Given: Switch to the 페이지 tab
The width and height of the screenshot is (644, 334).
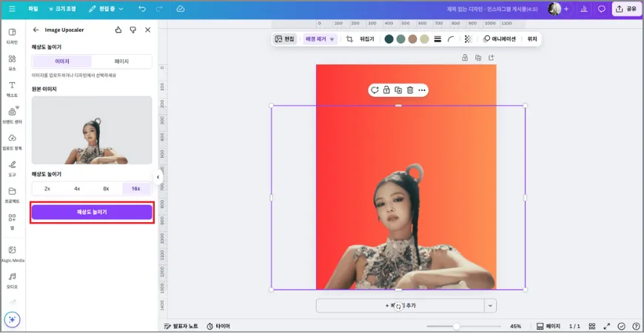Looking at the screenshot, I should click(x=121, y=61).
